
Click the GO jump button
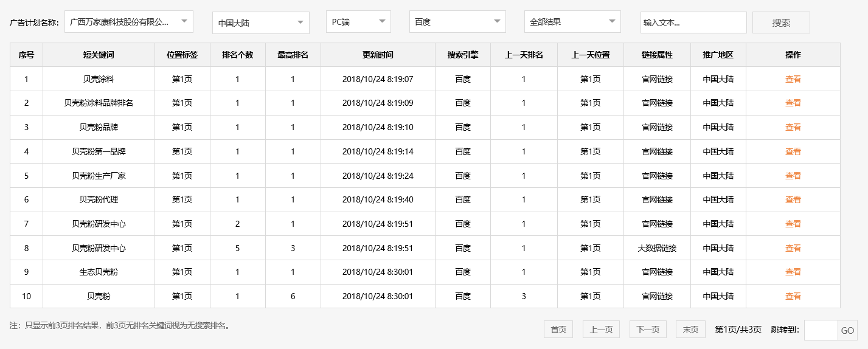(x=847, y=330)
